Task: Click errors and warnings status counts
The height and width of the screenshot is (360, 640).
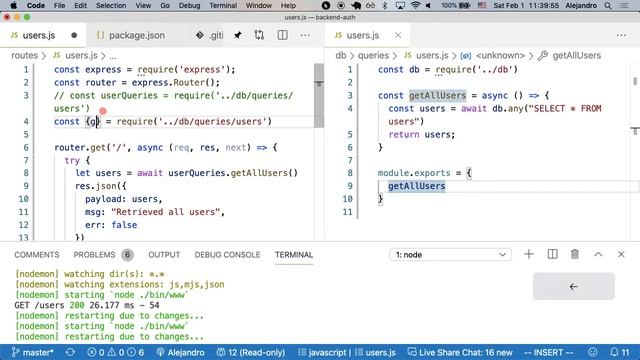Action: [x=116, y=353]
